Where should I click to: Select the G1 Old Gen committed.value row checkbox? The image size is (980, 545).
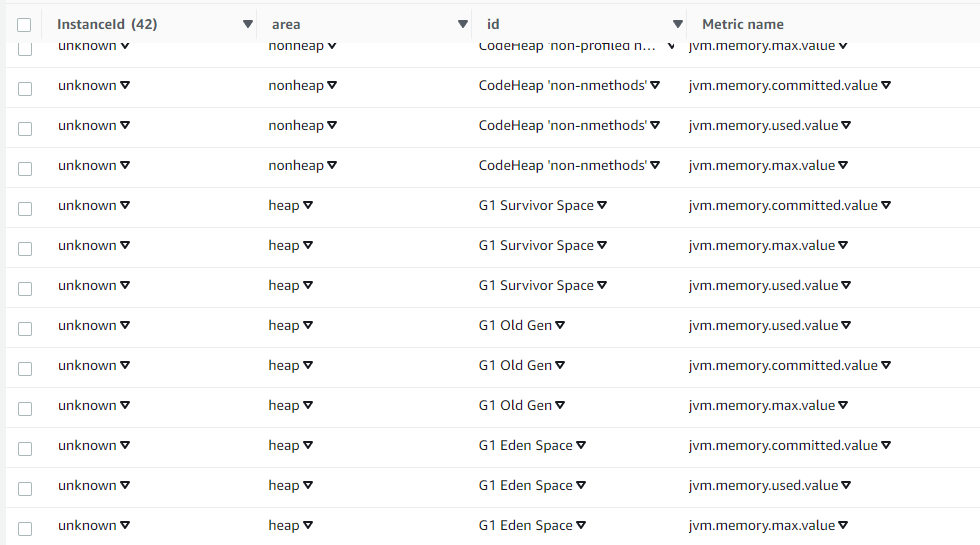coord(24,368)
